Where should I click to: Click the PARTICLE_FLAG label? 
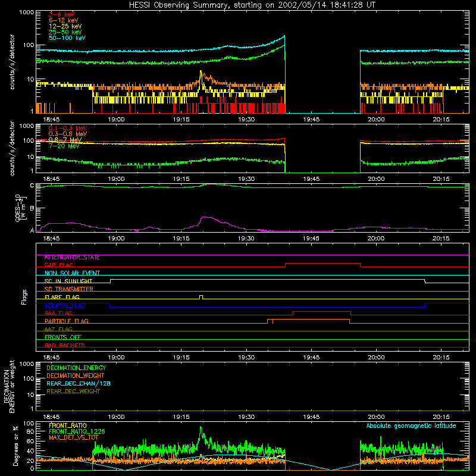point(67,321)
